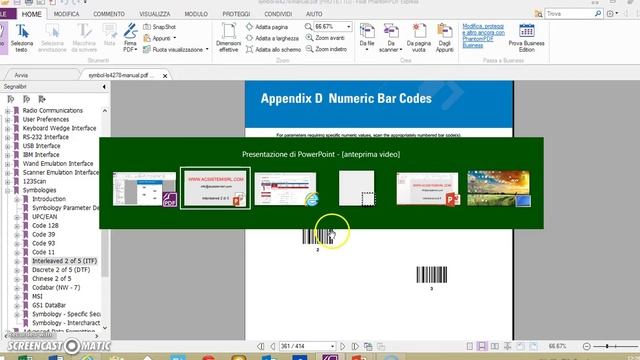Open the Firma PDF tool

click(130, 38)
